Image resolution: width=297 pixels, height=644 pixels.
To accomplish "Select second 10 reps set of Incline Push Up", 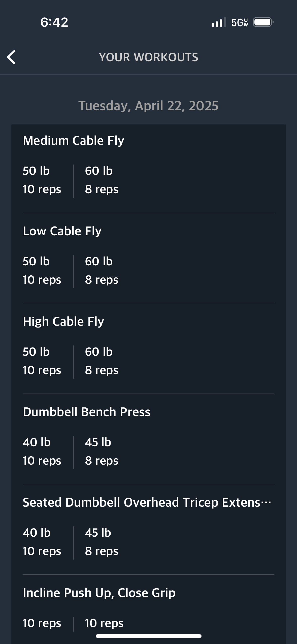I will [x=104, y=623].
